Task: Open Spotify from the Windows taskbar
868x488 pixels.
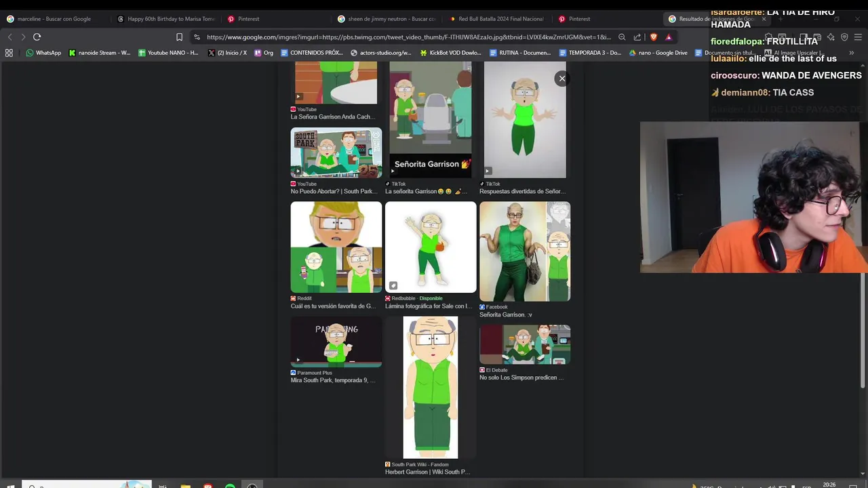Action: [230, 486]
